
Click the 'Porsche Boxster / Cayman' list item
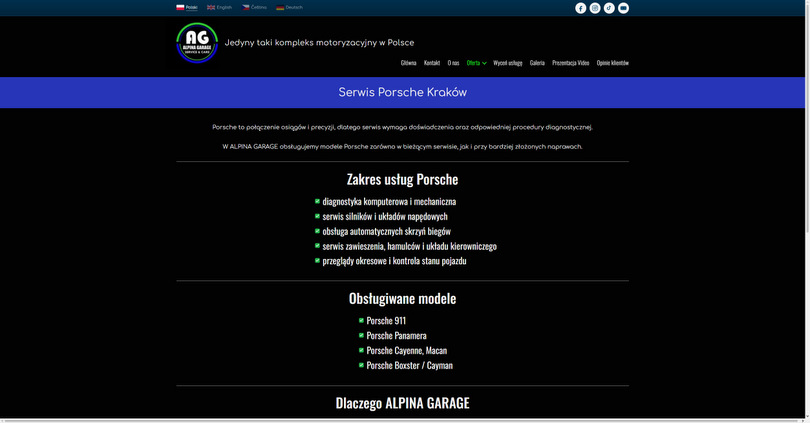[x=409, y=366]
